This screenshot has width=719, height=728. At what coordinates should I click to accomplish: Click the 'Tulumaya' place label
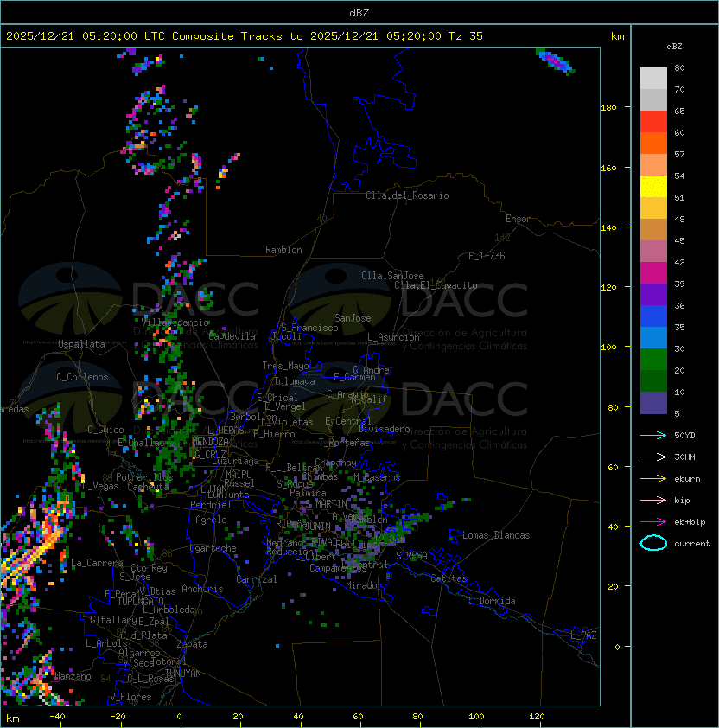point(295,381)
